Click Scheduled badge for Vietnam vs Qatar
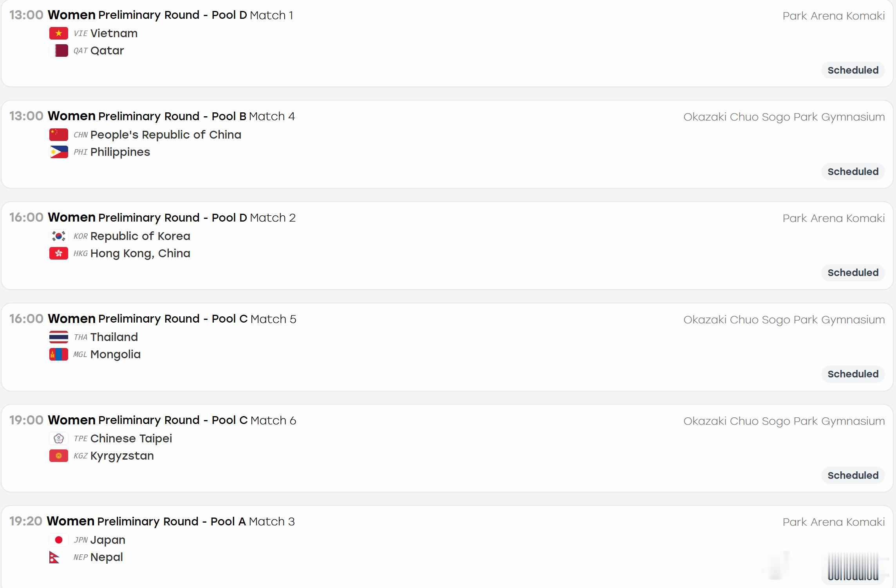This screenshot has height=588, width=896. tap(853, 70)
